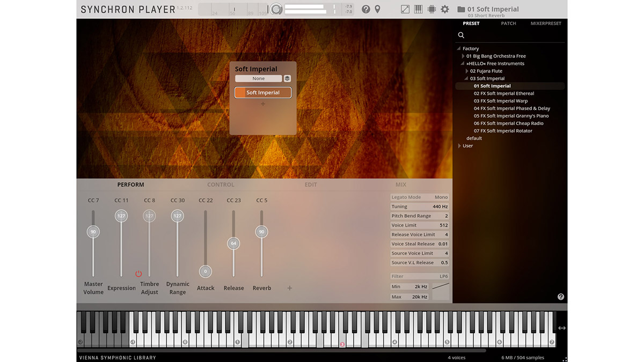Screen dimensions: 644x362
Task: Click the Pitch Bend Range value field
Action: [x=420, y=216]
